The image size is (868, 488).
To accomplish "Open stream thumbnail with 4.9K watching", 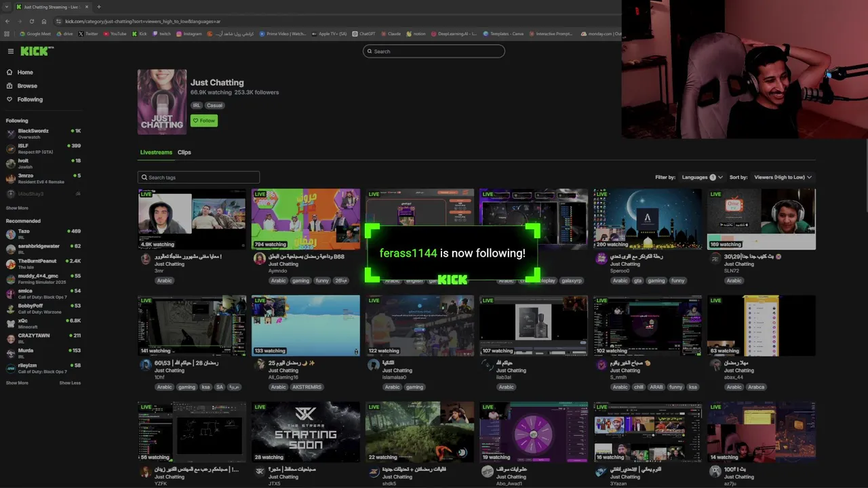I will (x=192, y=219).
